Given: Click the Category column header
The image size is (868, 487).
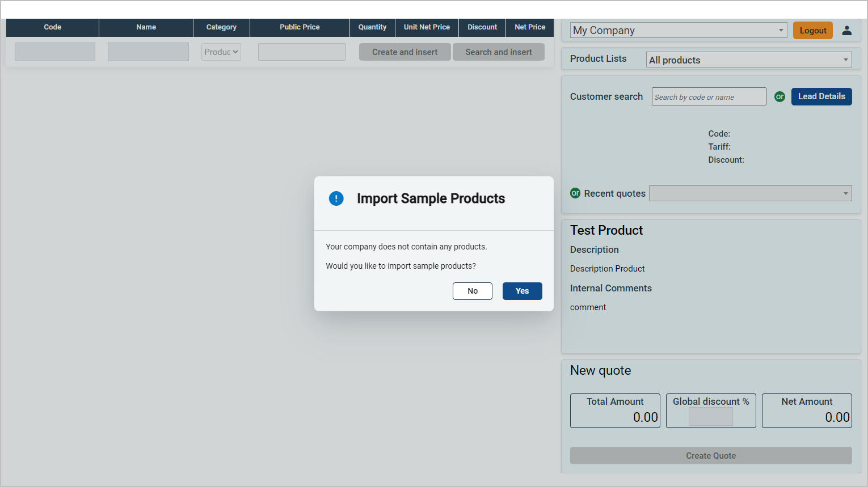Looking at the screenshot, I should click(x=221, y=27).
